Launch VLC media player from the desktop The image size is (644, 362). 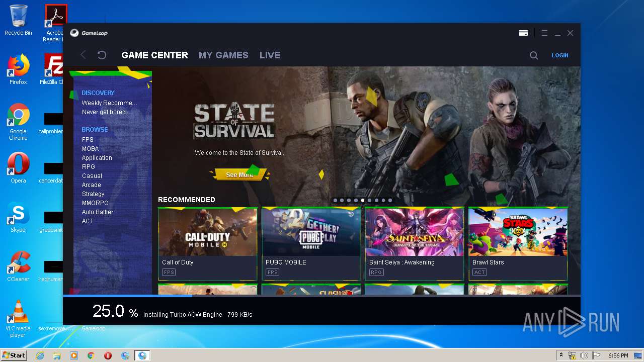click(x=18, y=319)
